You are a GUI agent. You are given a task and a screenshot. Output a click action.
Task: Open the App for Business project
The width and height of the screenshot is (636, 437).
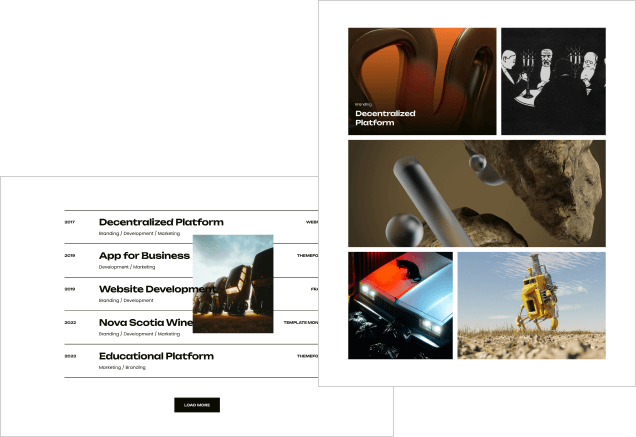[144, 255]
